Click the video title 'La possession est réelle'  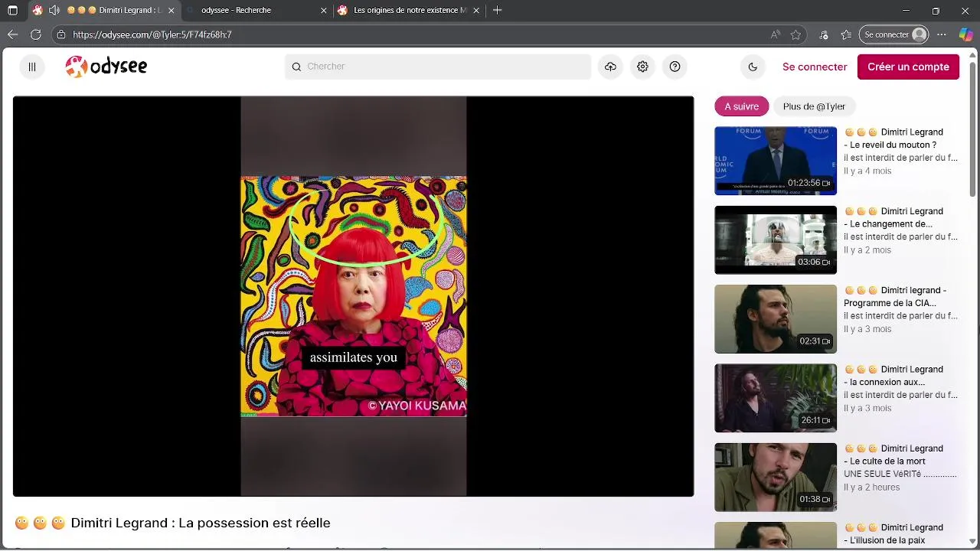click(x=255, y=523)
